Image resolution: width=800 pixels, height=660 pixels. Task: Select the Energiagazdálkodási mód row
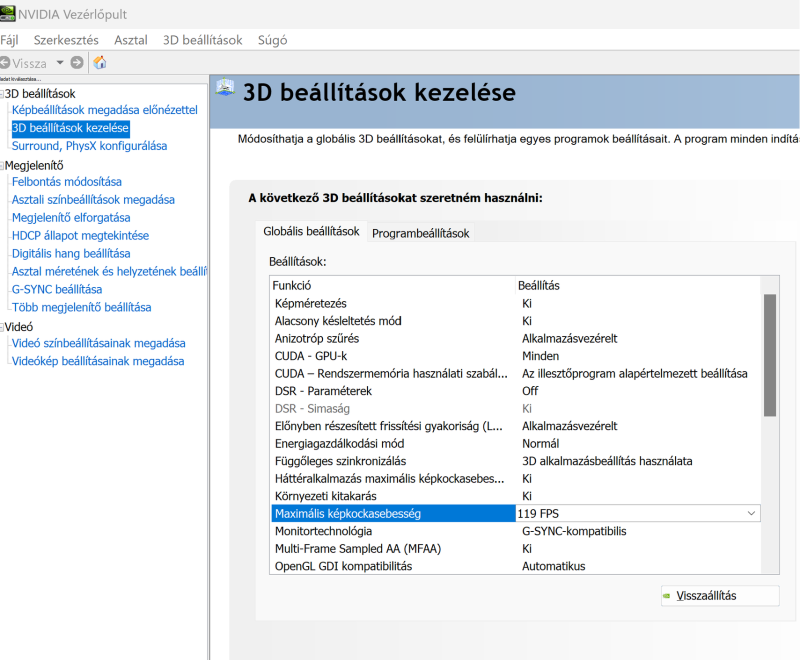[x=515, y=443]
